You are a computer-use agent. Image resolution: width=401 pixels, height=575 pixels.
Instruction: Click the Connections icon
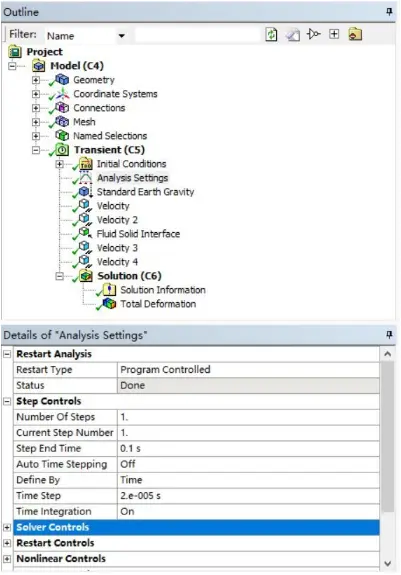point(62,108)
